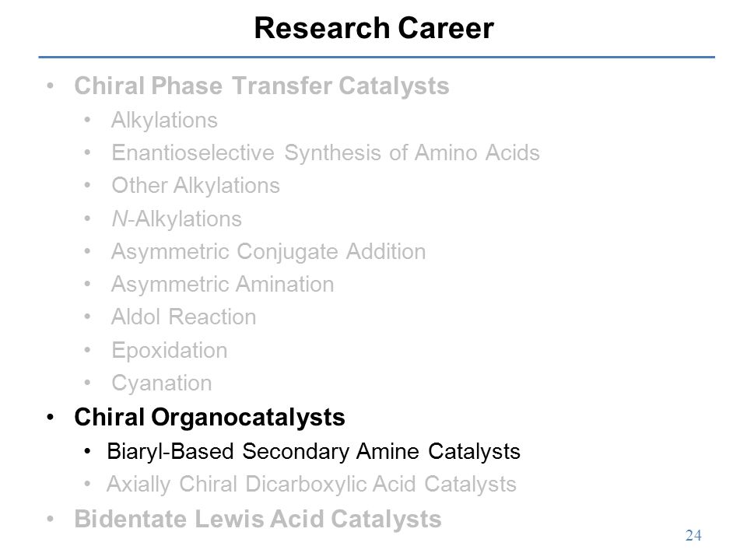Select Enantioselective Synthesis of Amino Acids line
Viewport: 747px width, 560px height.
coord(325,153)
